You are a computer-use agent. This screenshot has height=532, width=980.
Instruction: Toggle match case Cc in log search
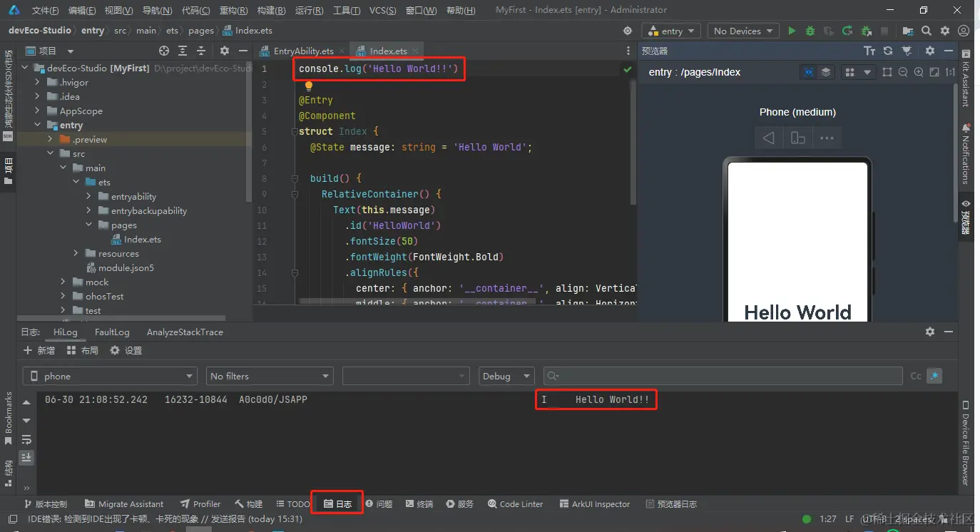pyautogui.click(x=916, y=376)
